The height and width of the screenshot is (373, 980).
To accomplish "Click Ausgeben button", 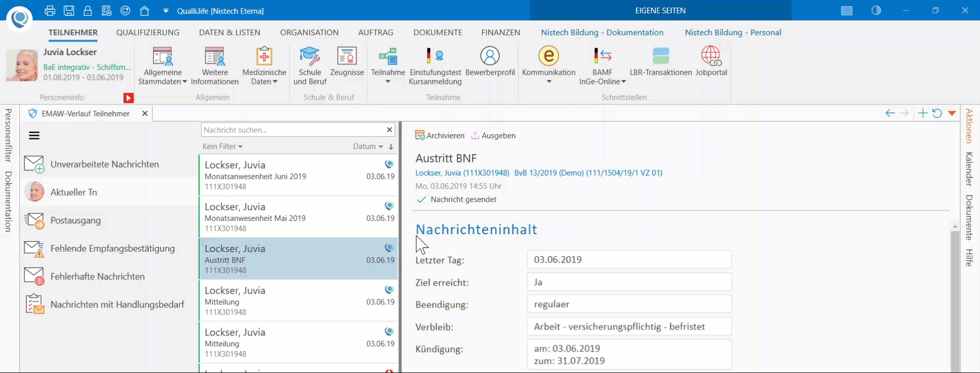I will (493, 135).
